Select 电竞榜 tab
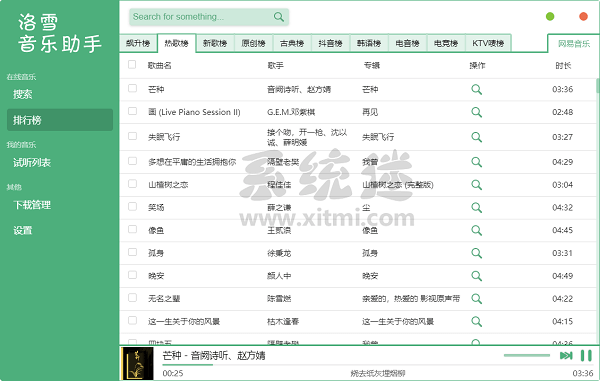Image resolution: width=600 pixels, height=381 pixels. point(446,43)
